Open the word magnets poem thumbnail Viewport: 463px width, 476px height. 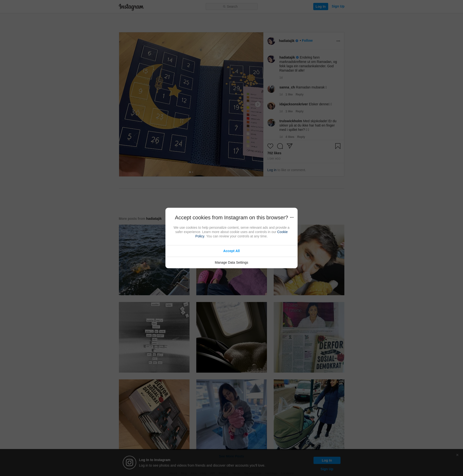pyautogui.click(x=154, y=337)
